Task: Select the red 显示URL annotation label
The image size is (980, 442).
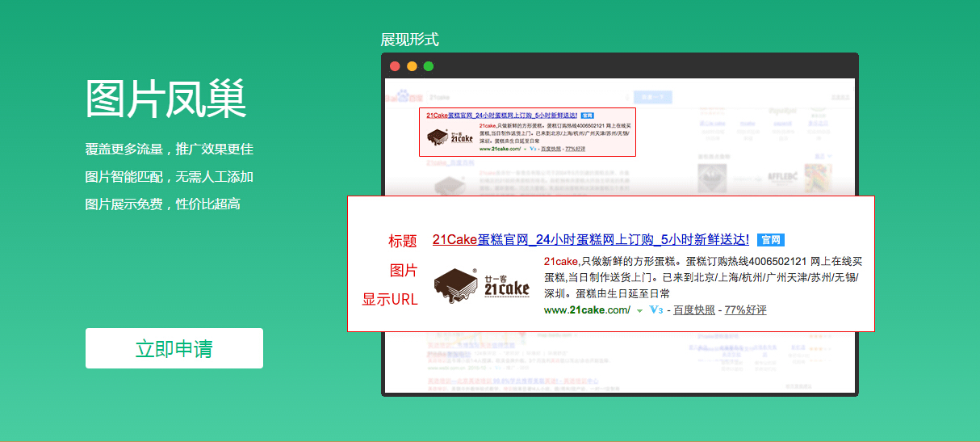Action: coord(390,300)
